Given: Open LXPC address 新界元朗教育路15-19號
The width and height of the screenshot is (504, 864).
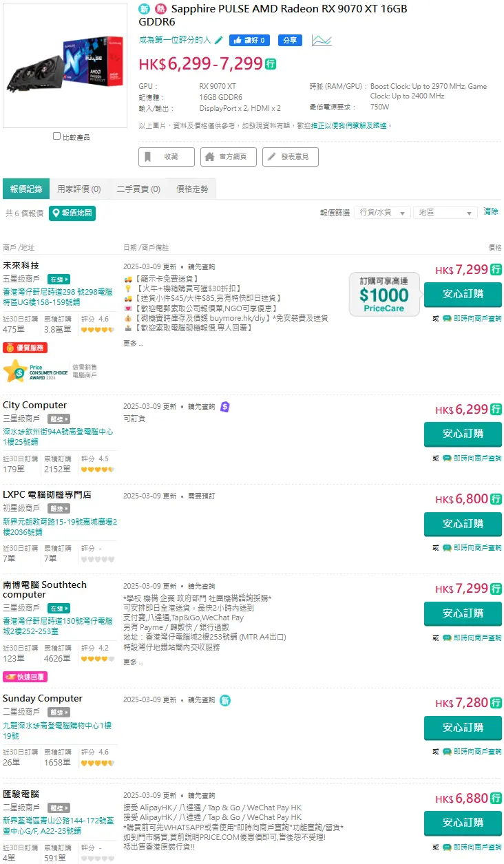Looking at the screenshot, I should (x=59, y=527).
